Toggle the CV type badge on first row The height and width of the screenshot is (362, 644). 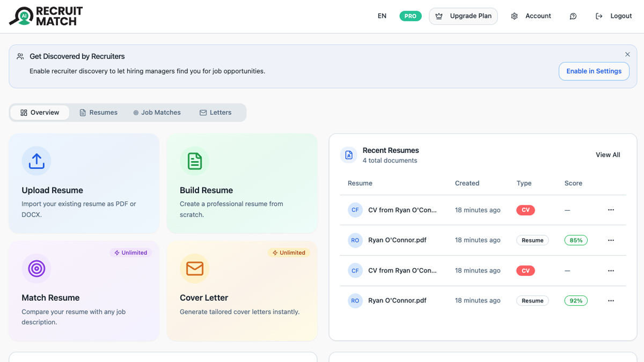click(x=525, y=210)
